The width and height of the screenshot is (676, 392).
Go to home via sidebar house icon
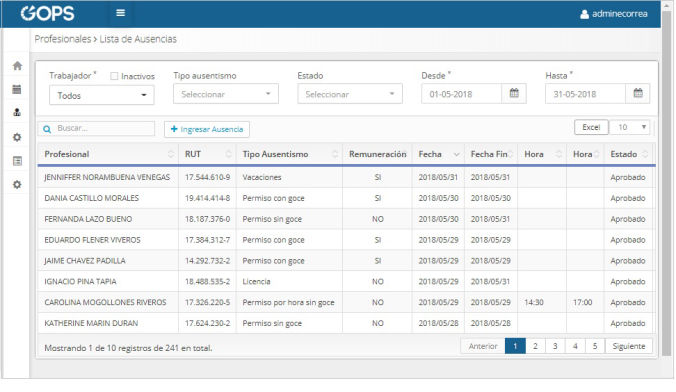coord(17,66)
